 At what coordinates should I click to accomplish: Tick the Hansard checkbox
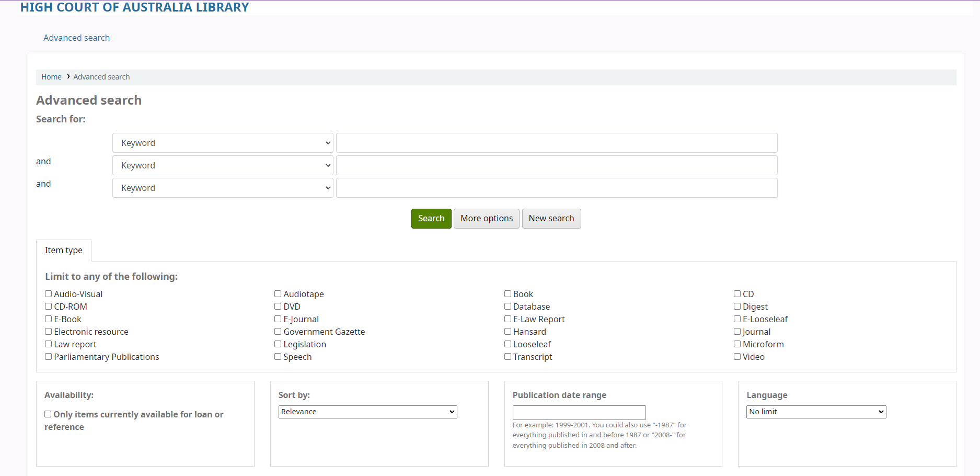pos(508,332)
